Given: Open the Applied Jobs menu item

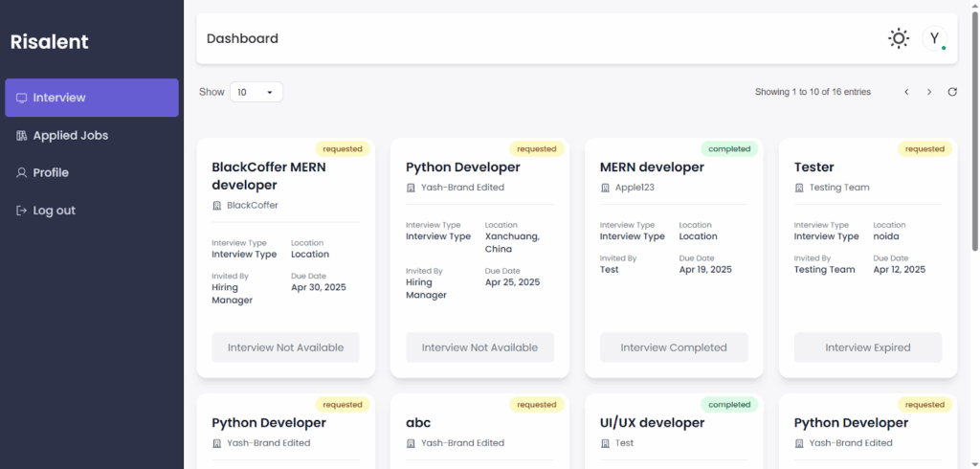Looking at the screenshot, I should 70,136.
